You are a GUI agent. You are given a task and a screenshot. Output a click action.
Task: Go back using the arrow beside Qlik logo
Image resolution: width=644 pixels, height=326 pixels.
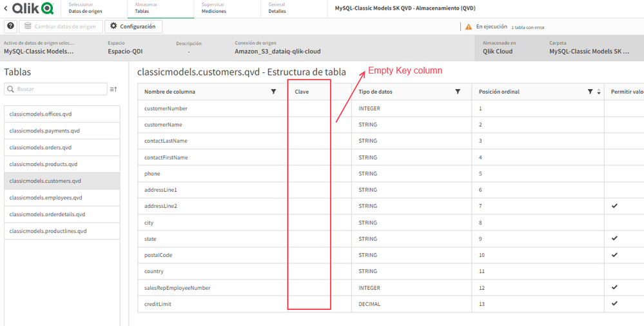[x=6, y=8]
